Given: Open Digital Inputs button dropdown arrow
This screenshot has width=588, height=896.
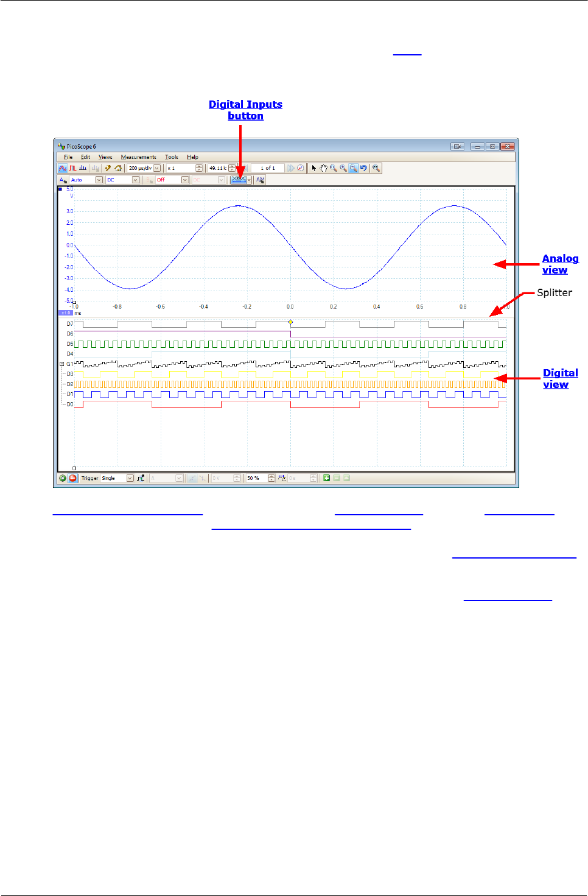Looking at the screenshot, I should 249,180.
